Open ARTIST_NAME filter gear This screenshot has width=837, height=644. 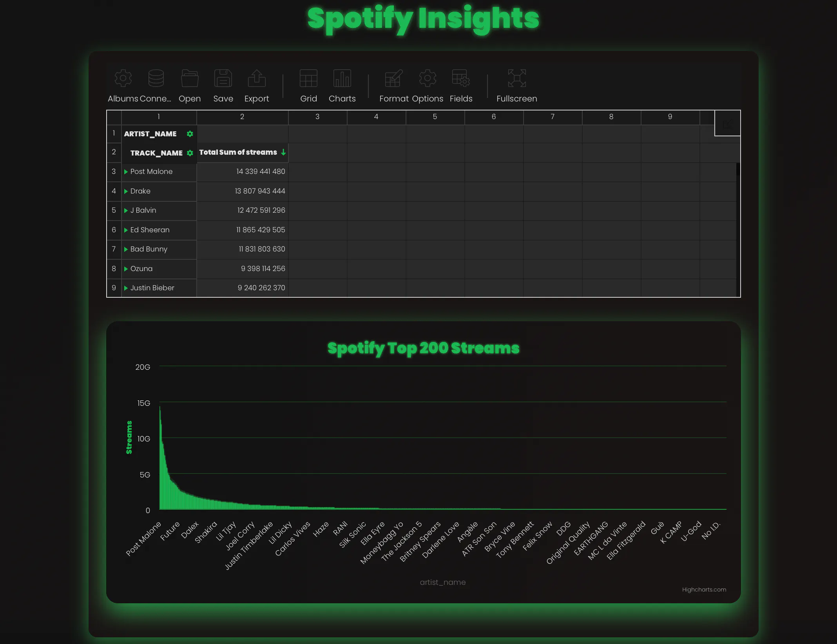pos(190,134)
